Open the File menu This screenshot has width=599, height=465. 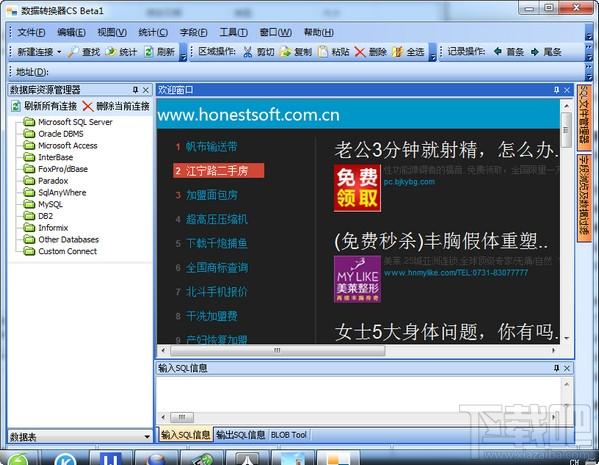[31, 32]
